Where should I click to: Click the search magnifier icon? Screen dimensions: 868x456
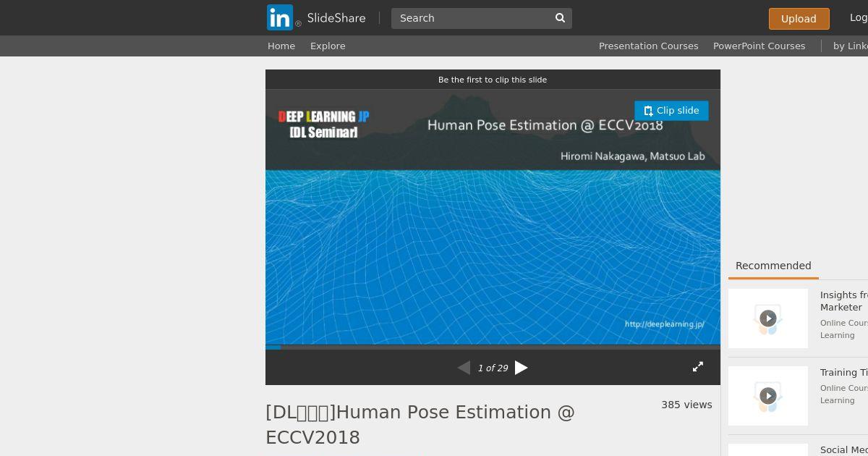point(560,18)
